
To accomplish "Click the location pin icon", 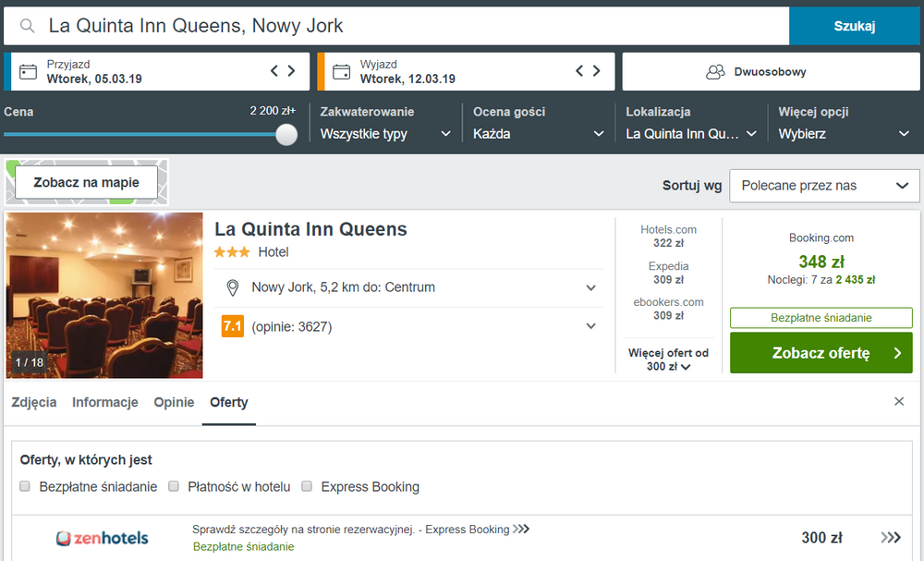I will click(x=233, y=287).
